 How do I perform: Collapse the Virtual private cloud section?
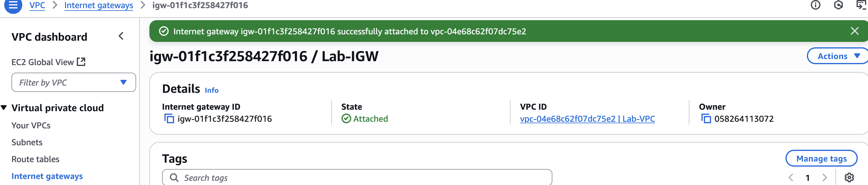[x=4, y=108]
